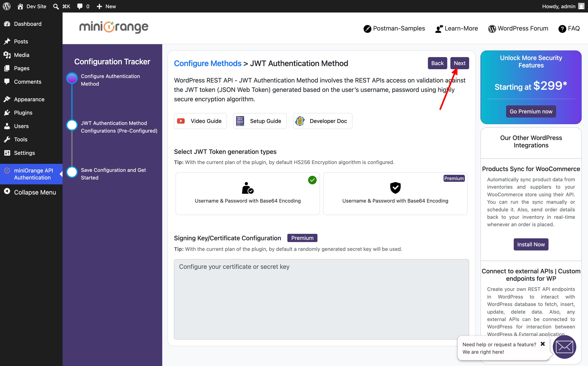Click the Appearance brush icon
588x366 pixels.
pos(7,99)
